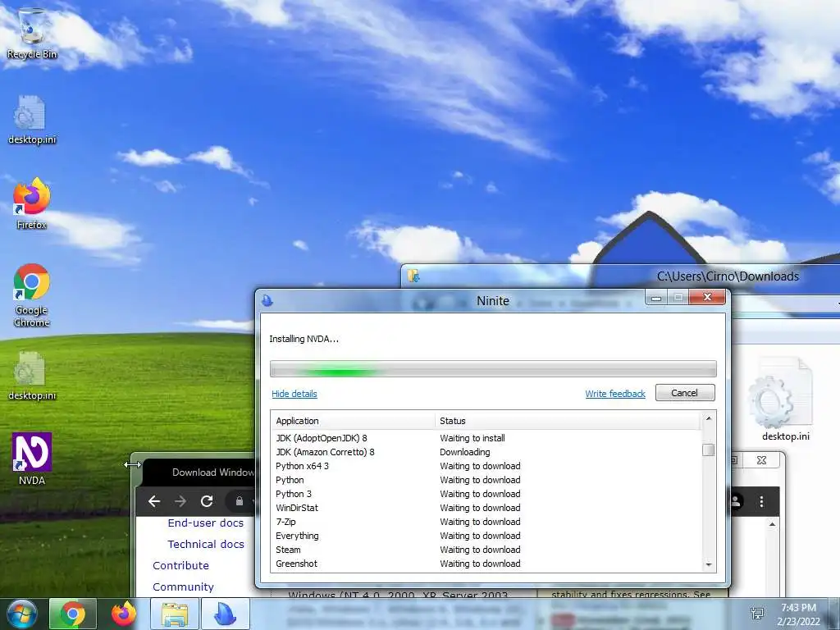Image resolution: width=840 pixels, height=630 pixels.
Task: Minimize the Ninite window
Action: (x=656, y=297)
